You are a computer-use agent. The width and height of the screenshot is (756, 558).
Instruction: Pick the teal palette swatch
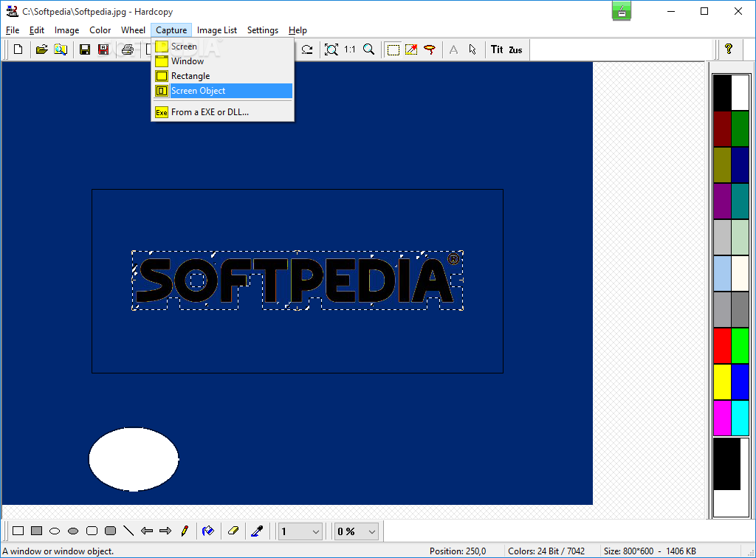[x=740, y=201]
